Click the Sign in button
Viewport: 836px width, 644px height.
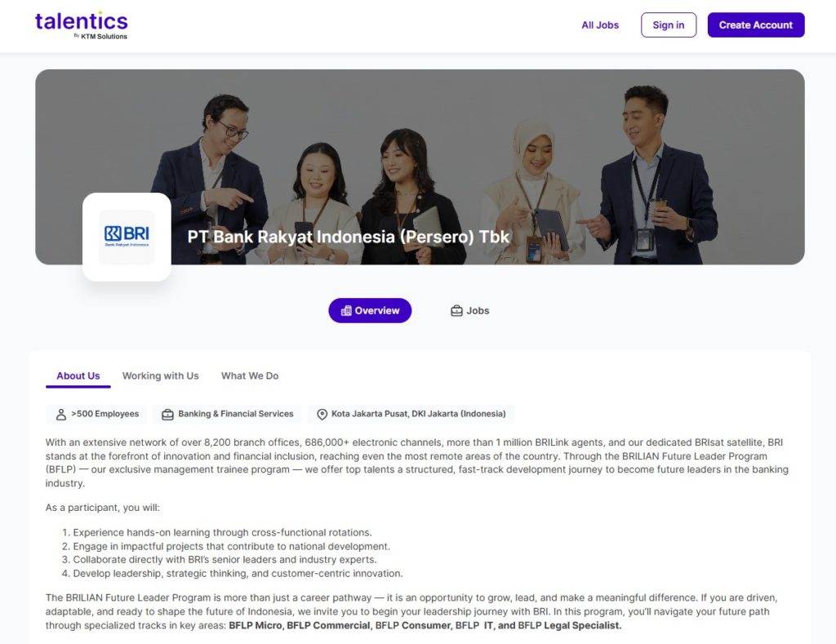(x=668, y=25)
